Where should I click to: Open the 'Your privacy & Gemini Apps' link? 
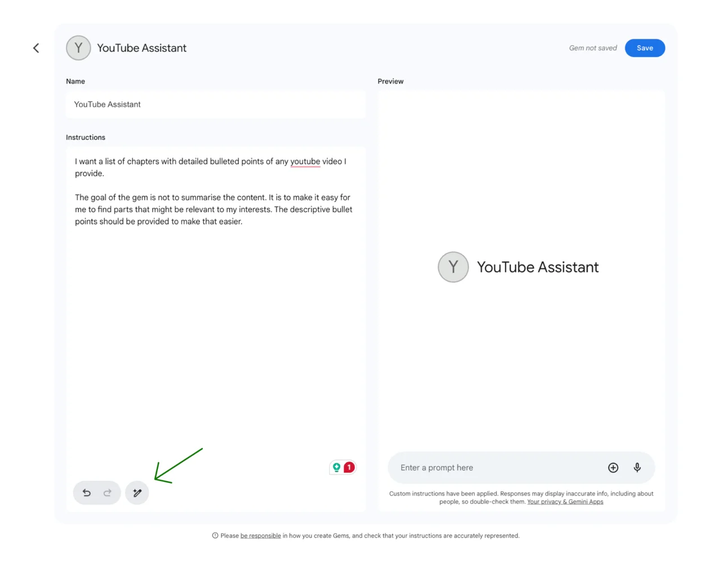coord(565,502)
